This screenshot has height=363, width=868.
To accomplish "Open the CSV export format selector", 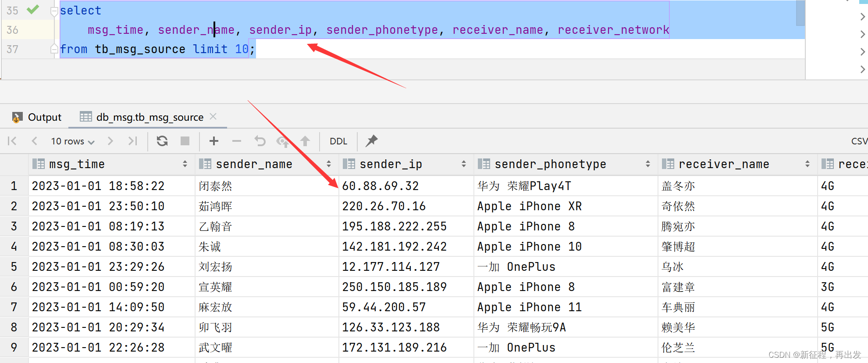I will (x=859, y=141).
